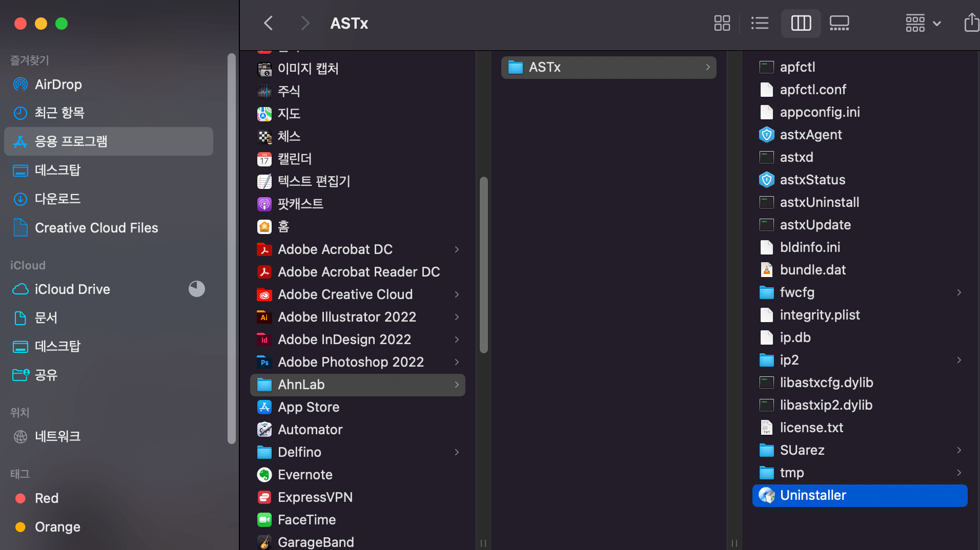
Task: Select the Uninstaller app
Action: tap(860, 495)
